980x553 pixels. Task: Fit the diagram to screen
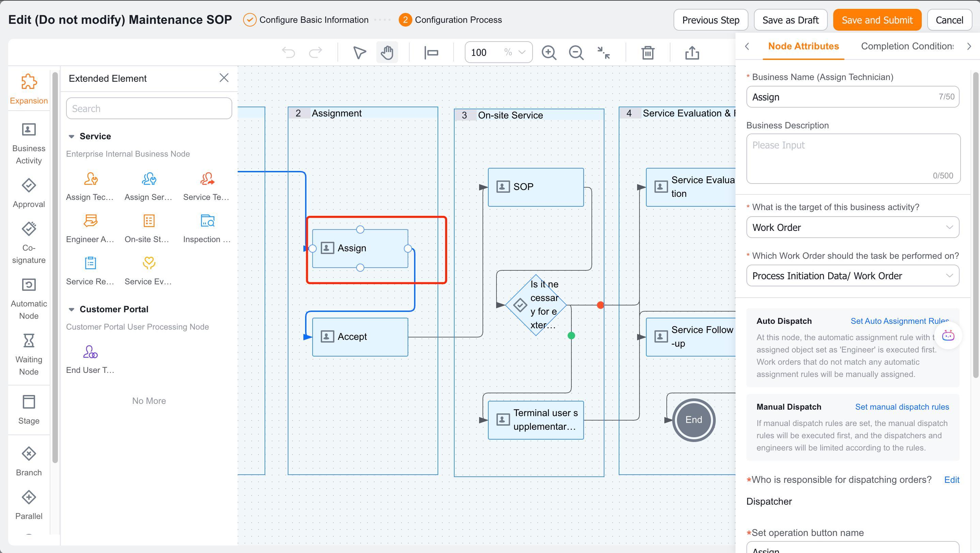(603, 52)
